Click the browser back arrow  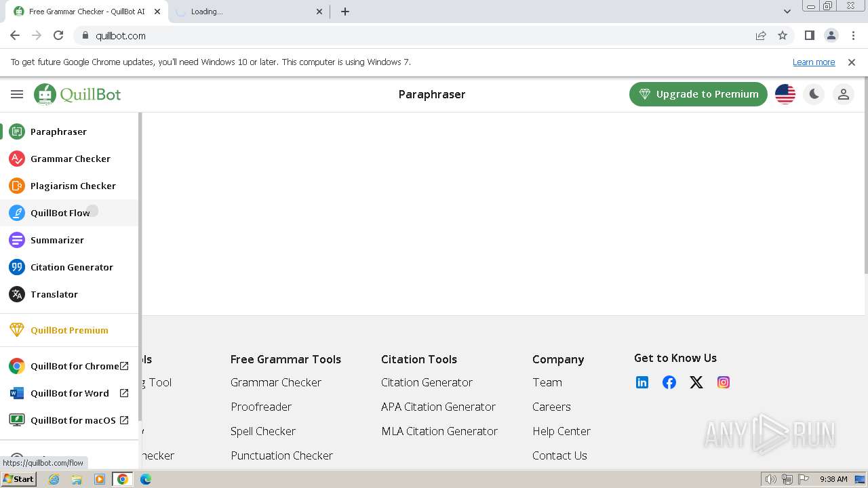tap(15, 35)
